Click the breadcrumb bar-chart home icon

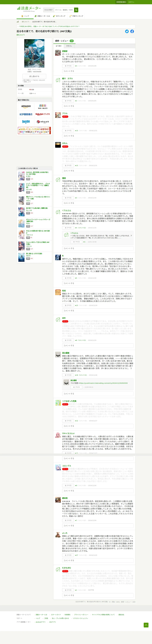pyautogui.click(x=18, y=22)
